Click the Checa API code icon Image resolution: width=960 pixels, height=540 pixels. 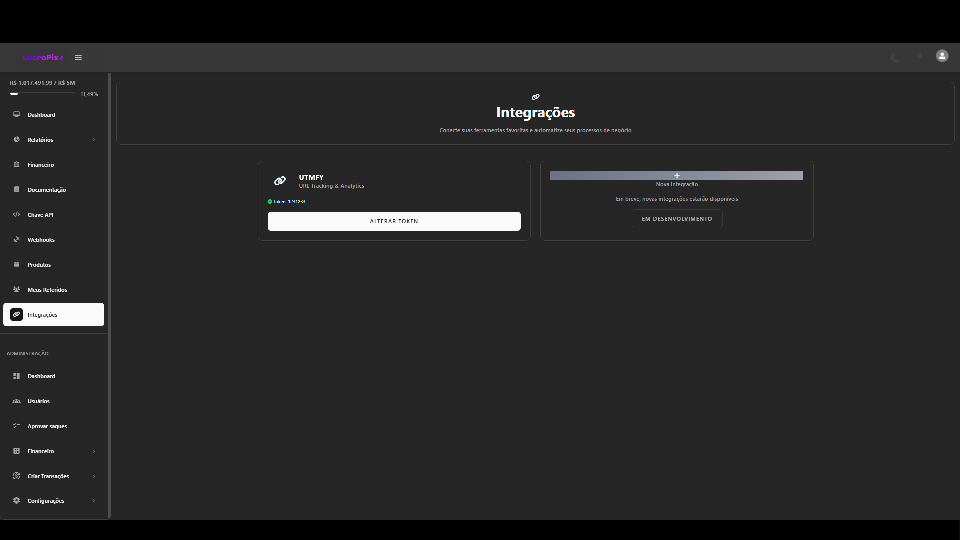(17, 215)
